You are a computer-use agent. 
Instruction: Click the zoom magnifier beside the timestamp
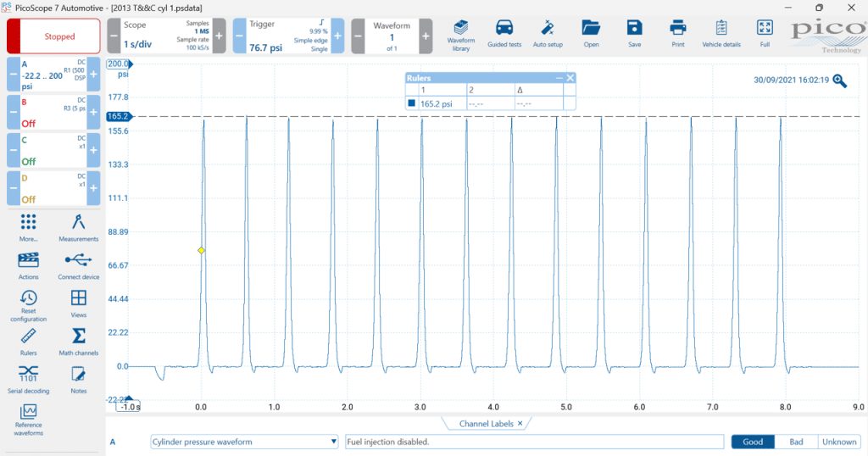click(x=840, y=81)
